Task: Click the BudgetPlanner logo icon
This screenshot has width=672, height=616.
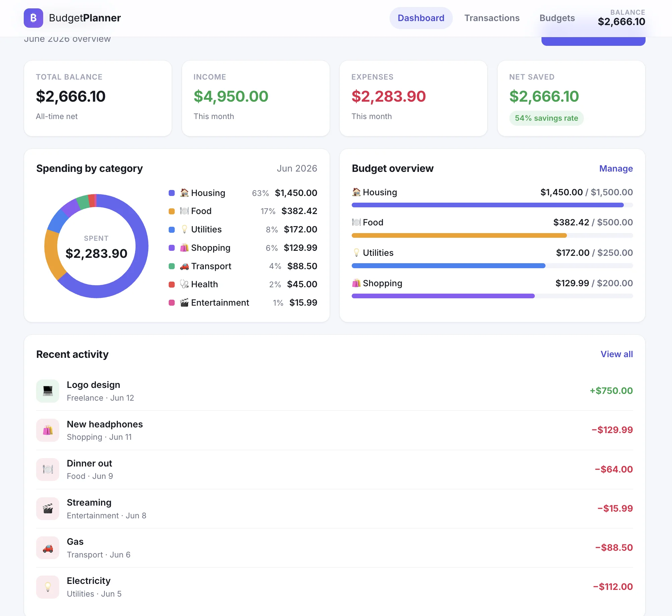Action: [x=33, y=18]
